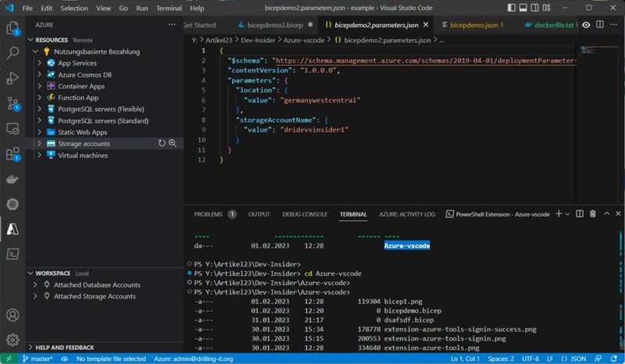This screenshot has width=625, height=364.
Task: Open Remote Explorer view
Action: (12, 128)
